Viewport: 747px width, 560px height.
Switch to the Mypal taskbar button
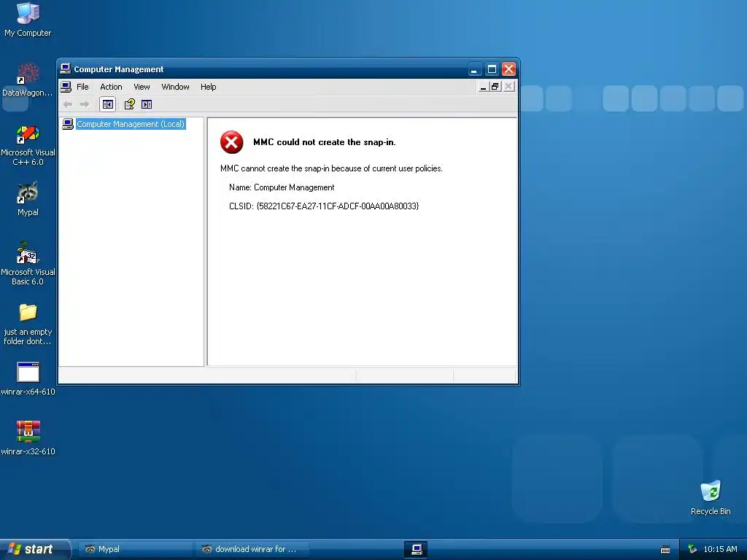coord(135,549)
